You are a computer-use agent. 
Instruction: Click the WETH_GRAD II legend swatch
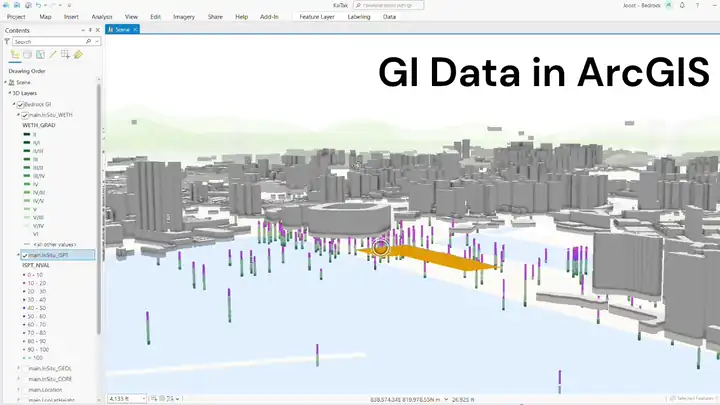27,135
